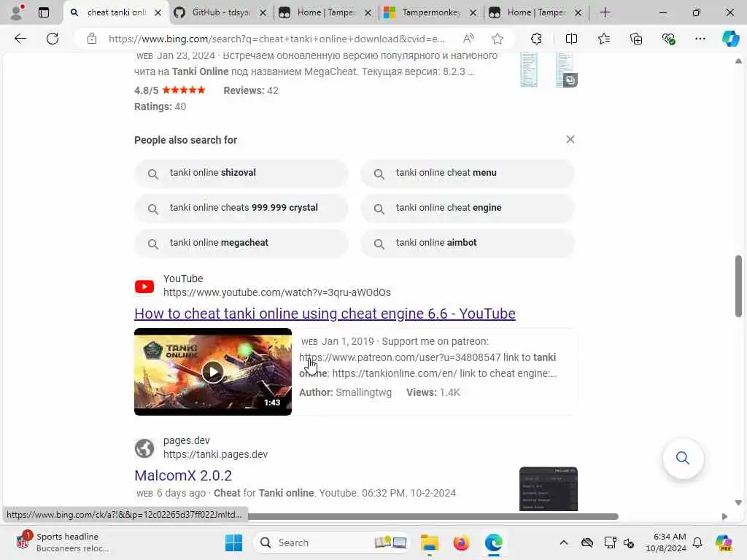Open youtube.com watch URL text
The width and height of the screenshot is (747, 560).
[276, 292]
